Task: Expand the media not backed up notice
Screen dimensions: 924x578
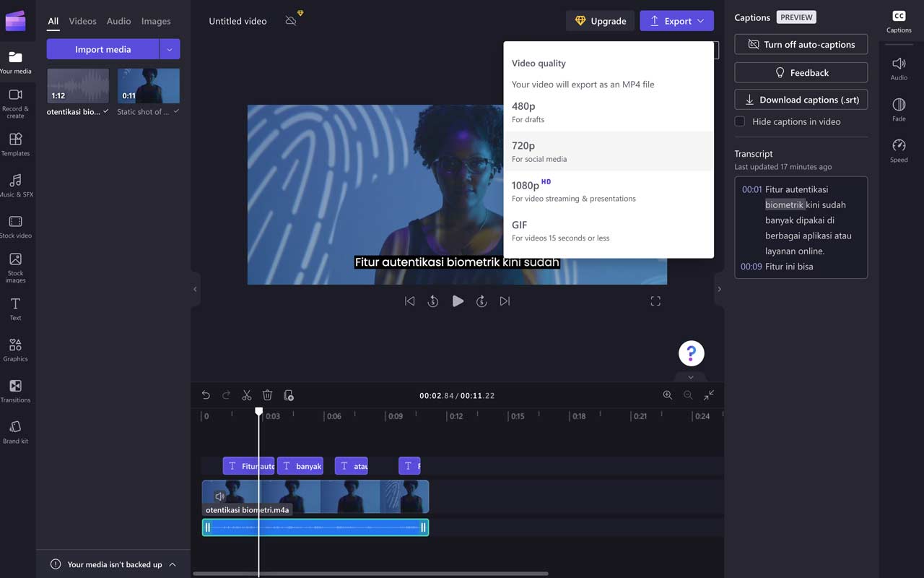Action: [173, 564]
